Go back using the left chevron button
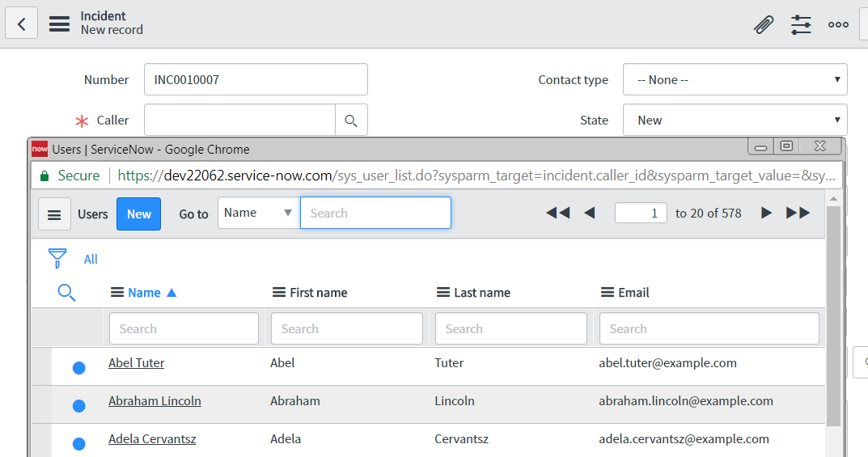 22,23
